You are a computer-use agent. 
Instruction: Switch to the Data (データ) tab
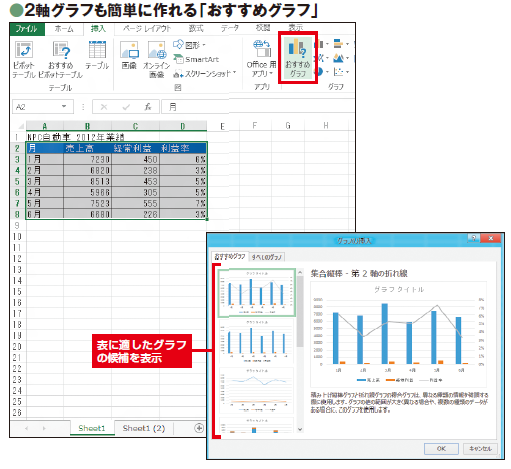click(230, 28)
